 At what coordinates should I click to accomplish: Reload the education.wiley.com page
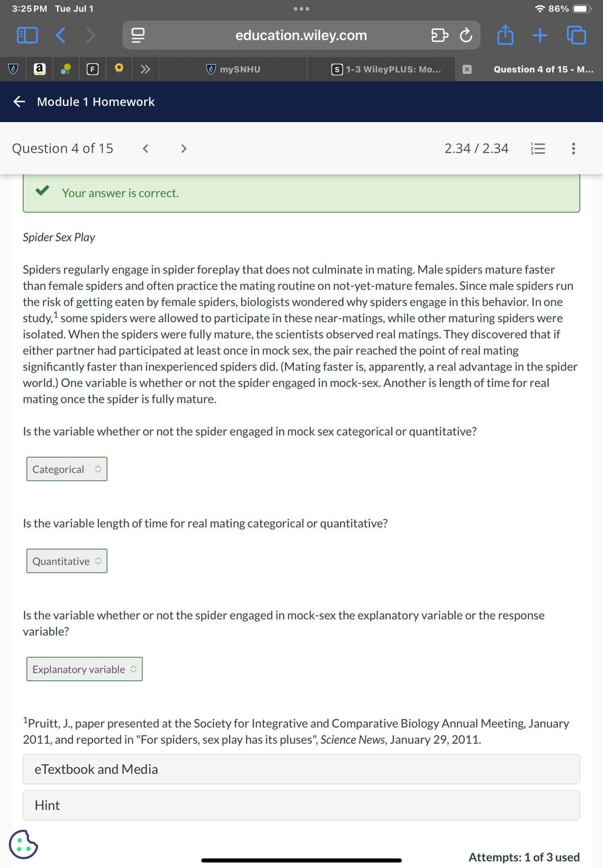click(466, 35)
